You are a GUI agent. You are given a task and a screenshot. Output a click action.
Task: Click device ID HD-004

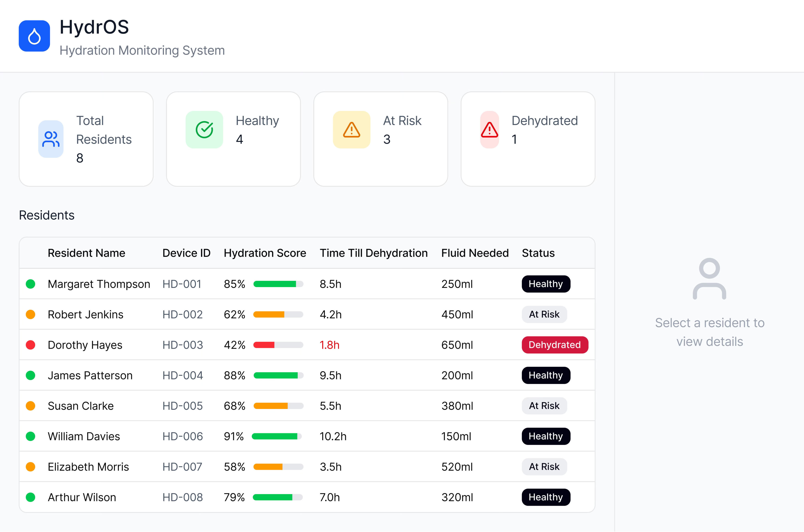183,376
